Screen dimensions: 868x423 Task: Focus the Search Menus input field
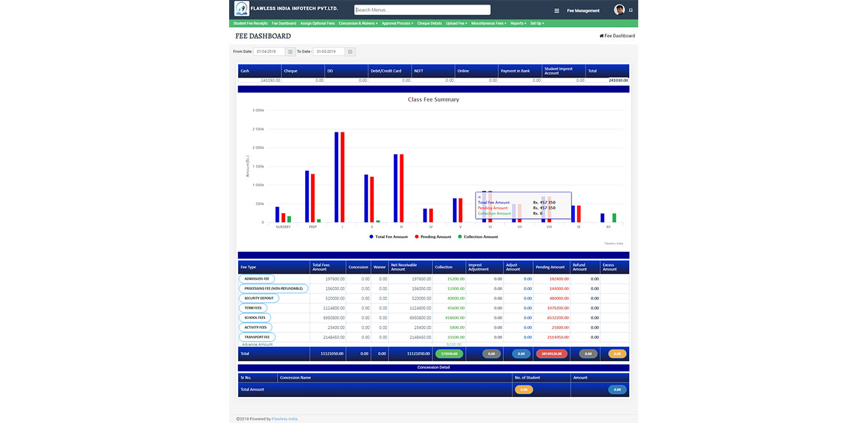(422, 10)
